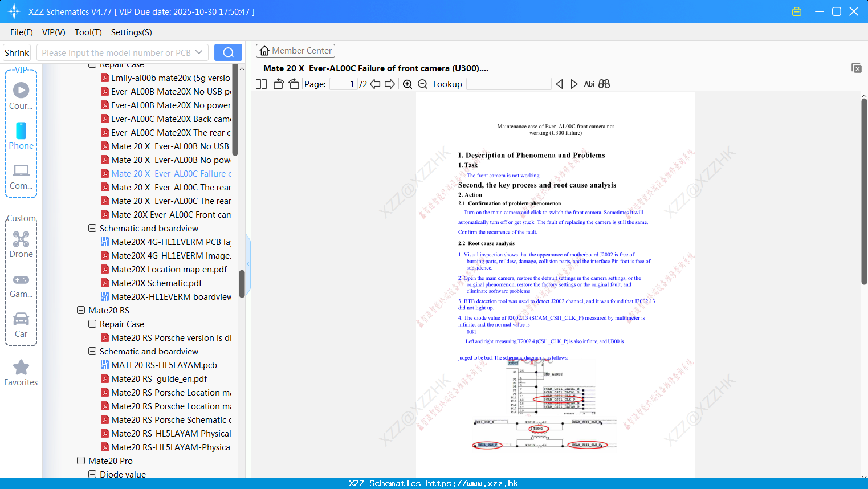The image size is (868, 489).
Task: Collapse the left panel with splitter handle
Action: tap(248, 263)
